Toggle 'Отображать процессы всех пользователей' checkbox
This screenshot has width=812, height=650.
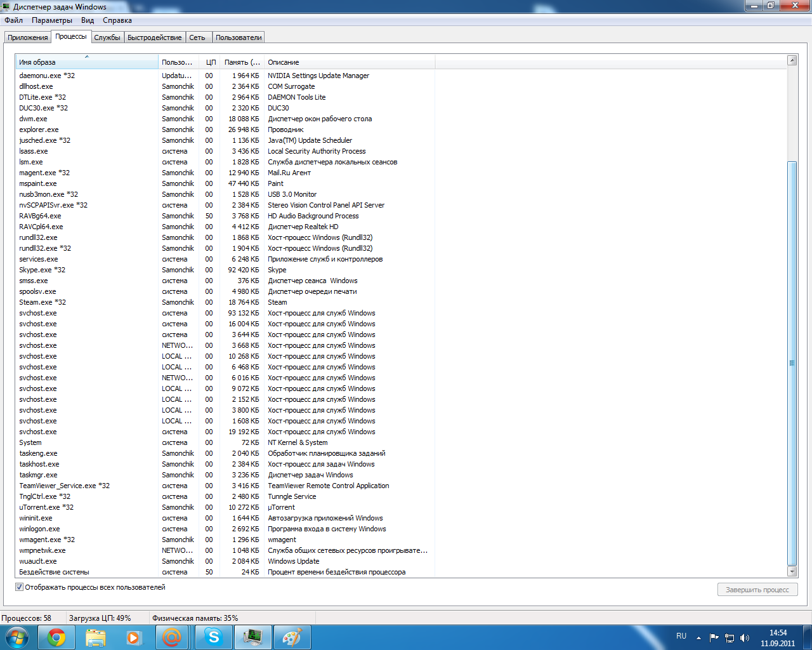click(x=19, y=587)
